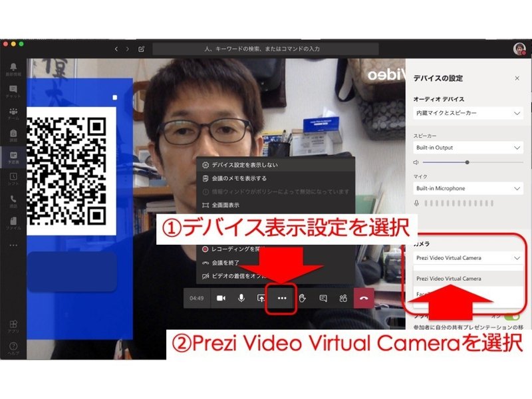Image resolution: width=532 pixels, height=399 pixels.
Task: Select 全画面表示 menu item
Action: coord(275,205)
